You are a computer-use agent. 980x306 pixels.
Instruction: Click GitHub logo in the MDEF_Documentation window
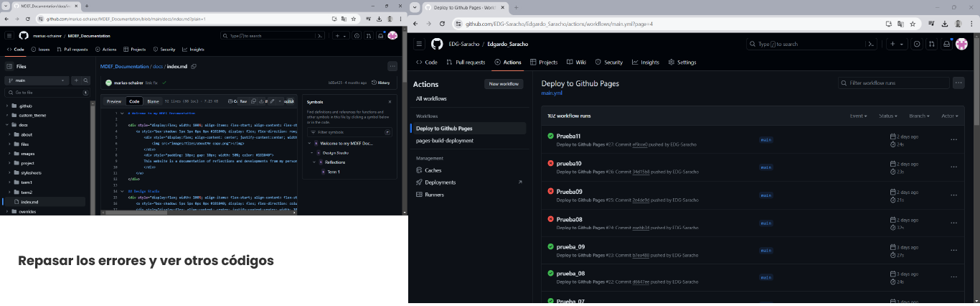click(24, 35)
